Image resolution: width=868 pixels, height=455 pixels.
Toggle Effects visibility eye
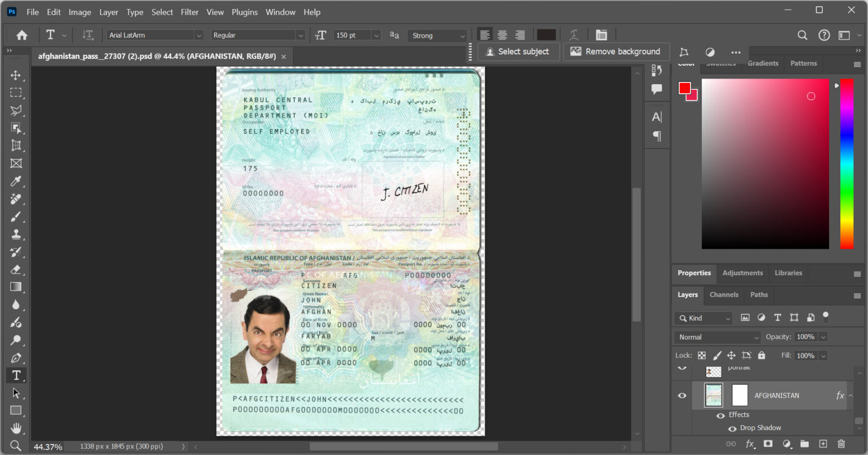tap(721, 415)
